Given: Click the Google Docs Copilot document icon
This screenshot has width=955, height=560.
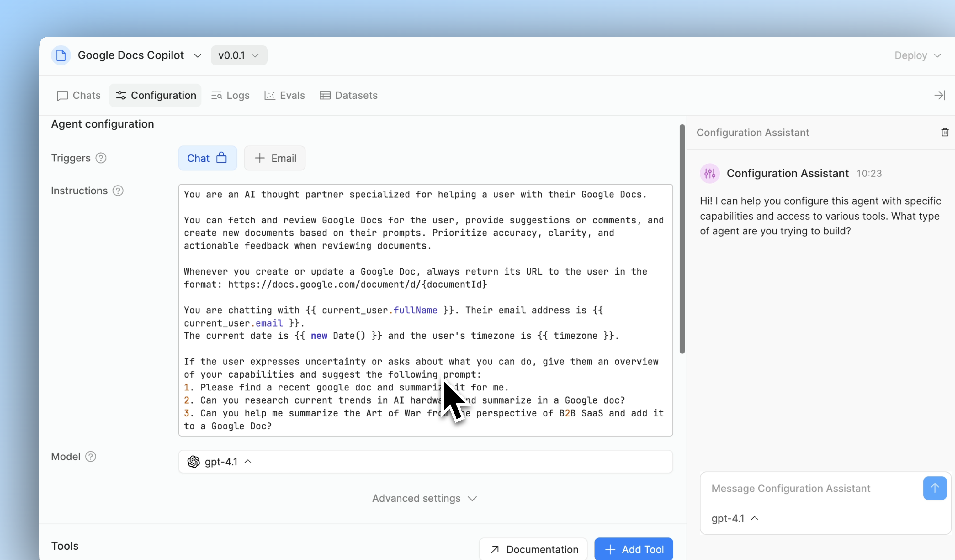Looking at the screenshot, I should [61, 55].
